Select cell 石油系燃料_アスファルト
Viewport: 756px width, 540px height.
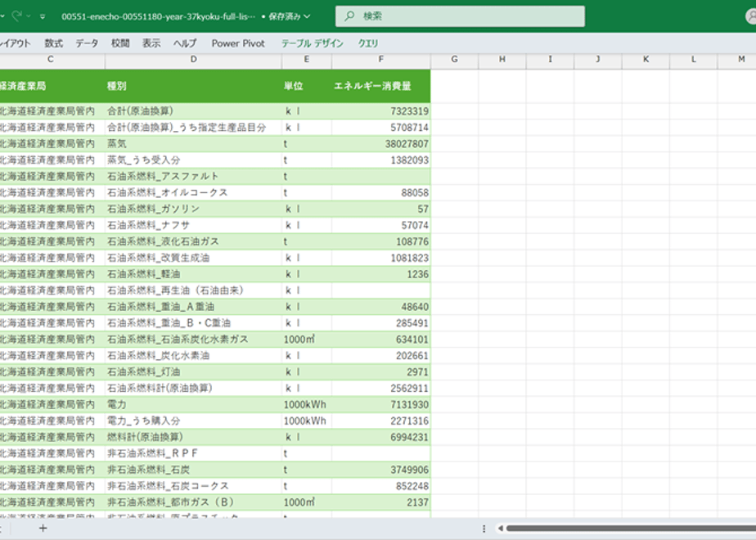coord(193,177)
